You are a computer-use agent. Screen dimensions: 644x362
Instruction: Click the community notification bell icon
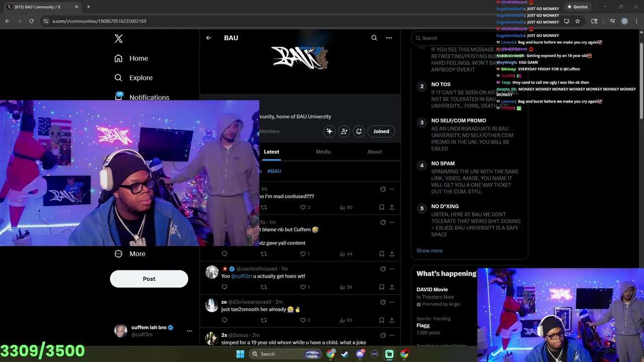pyautogui.click(x=359, y=131)
